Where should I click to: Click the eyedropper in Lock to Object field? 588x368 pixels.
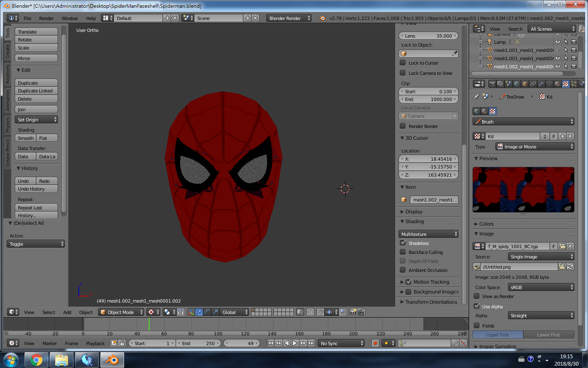click(x=454, y=54)
